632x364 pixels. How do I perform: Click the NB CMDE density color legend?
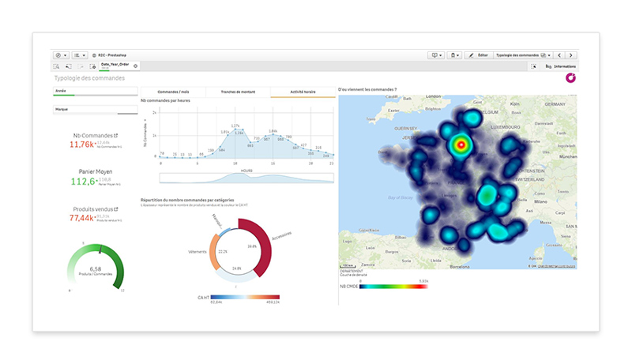pos(393,287)
